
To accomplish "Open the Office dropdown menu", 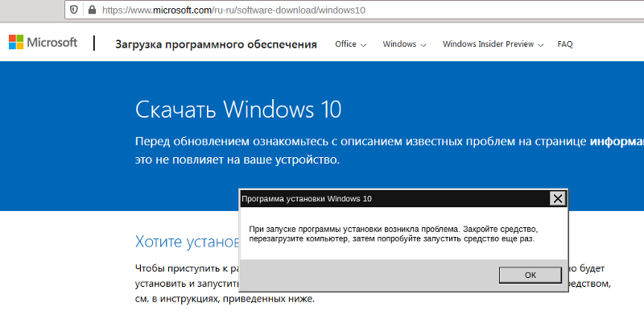I will (x=350, y=44).
